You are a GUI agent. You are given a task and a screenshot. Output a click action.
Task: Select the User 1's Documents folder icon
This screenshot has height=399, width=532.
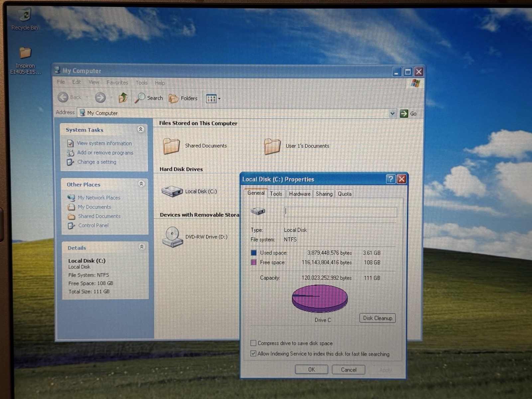272,146
